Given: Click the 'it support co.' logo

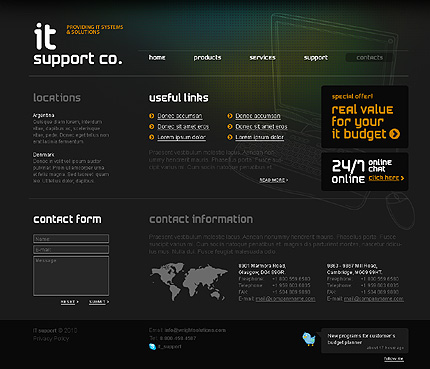Looking at the screenshot, I should [x=78, y=44].
